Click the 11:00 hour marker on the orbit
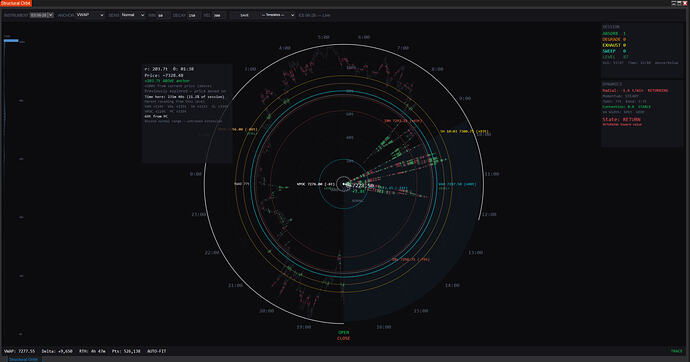The width and height of the screenshot is (690, 362). [492, 174]
